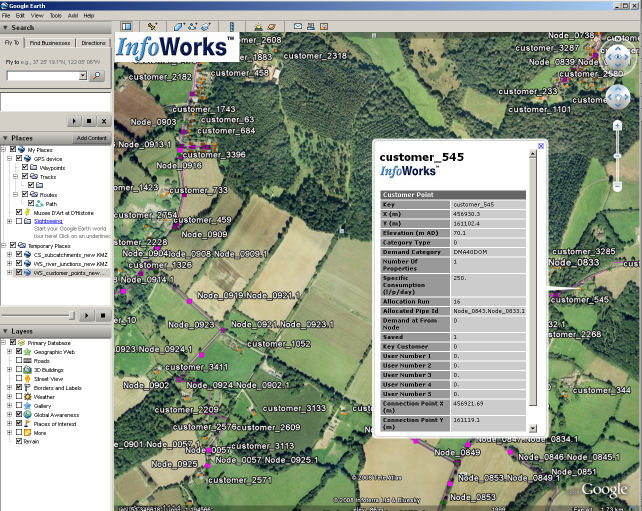The image size is (642, 511).
Task: Click the 3D Buildings layer icon
Action: (x=27, y=370)
